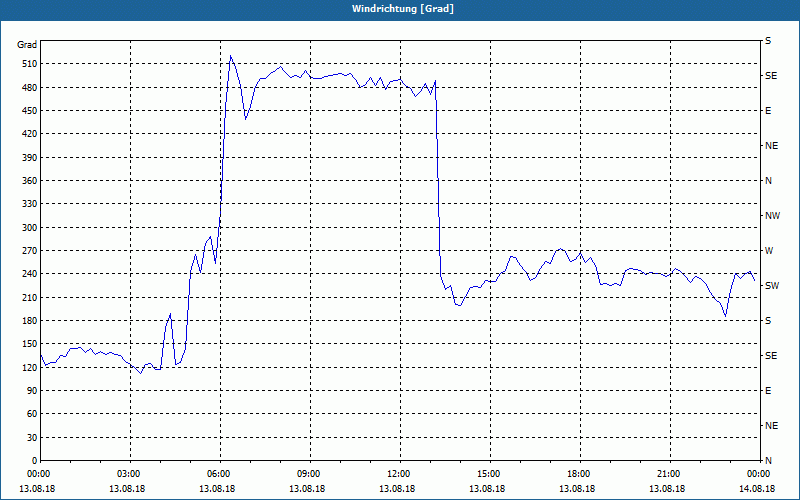
Task: Click the 03:00 time axis label
Action: (x=131, y=474)
